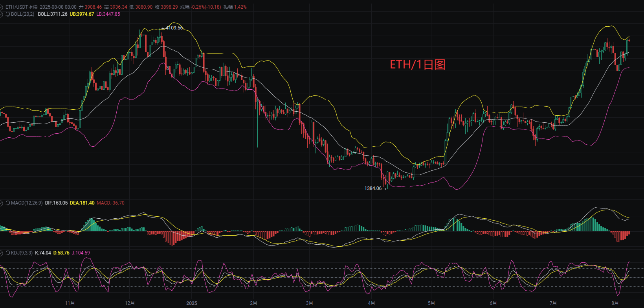
Task: Click the 2025 label on the time axis
Action: (192, 303)
